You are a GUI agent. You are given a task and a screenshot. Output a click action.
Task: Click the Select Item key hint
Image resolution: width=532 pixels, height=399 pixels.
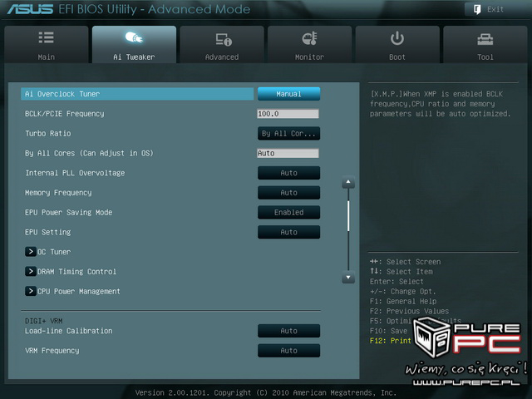coord(401,272)
